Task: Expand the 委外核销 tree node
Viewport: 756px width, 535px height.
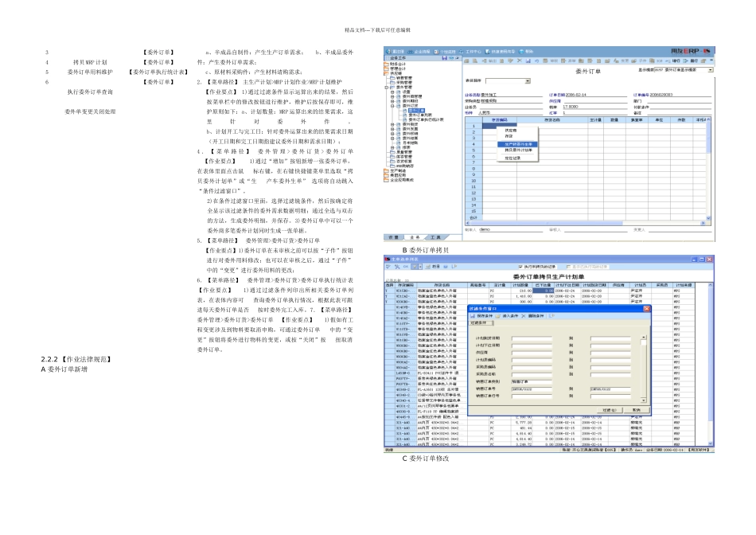Action: 392,134
